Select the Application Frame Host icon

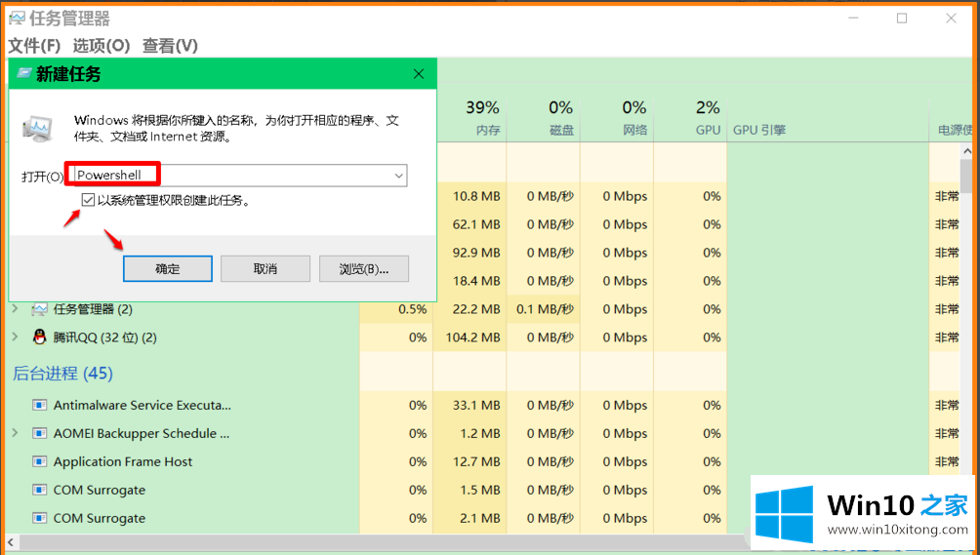(x=40, y=461)
